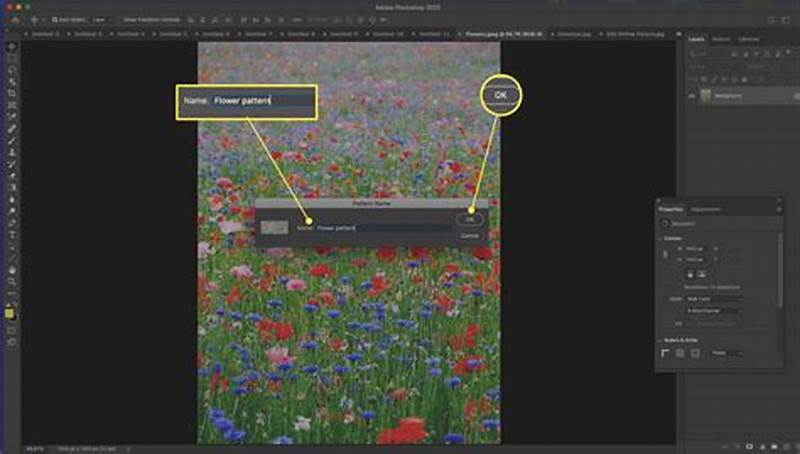Select the Hand tool
Image resolution: width=800 pixels, height=454 pixels.
pyautogui.click(x=12, y=269)
